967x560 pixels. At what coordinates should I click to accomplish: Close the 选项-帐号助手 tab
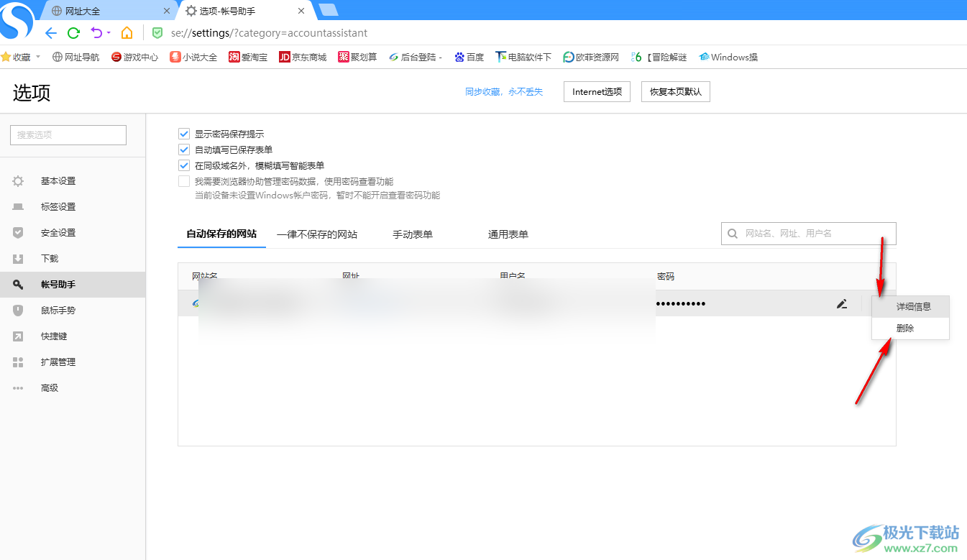point(301,11)
